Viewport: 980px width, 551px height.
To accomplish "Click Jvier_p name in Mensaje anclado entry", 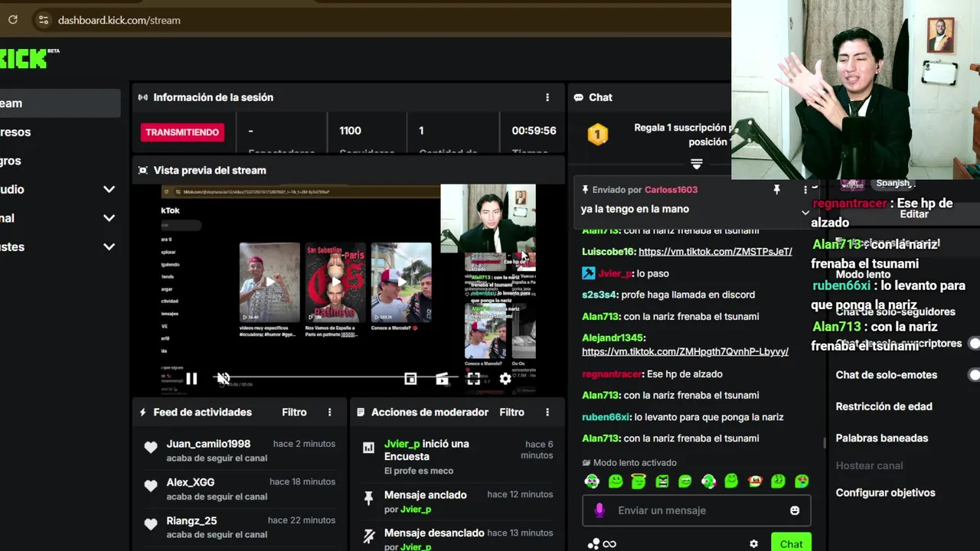I will 416,510.
